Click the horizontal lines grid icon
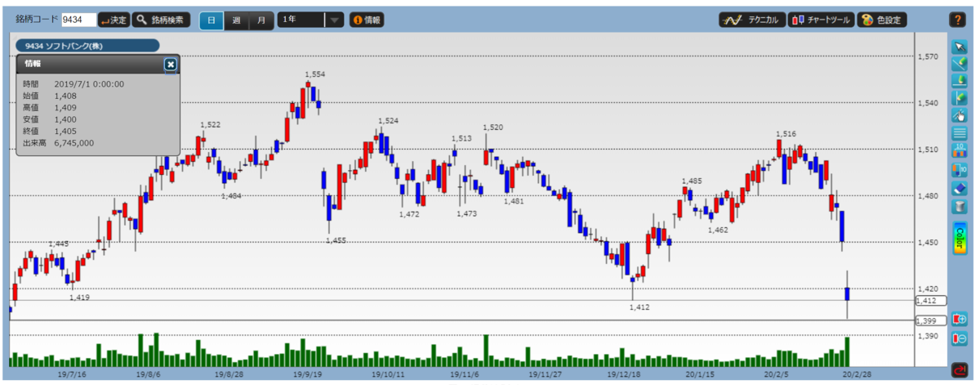 [959, 133]
